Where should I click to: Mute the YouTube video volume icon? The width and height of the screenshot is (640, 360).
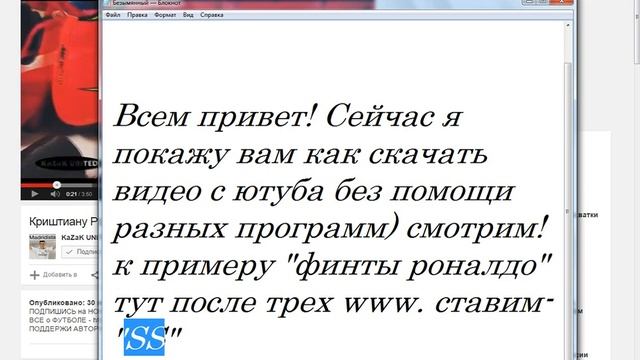(55, 194)
